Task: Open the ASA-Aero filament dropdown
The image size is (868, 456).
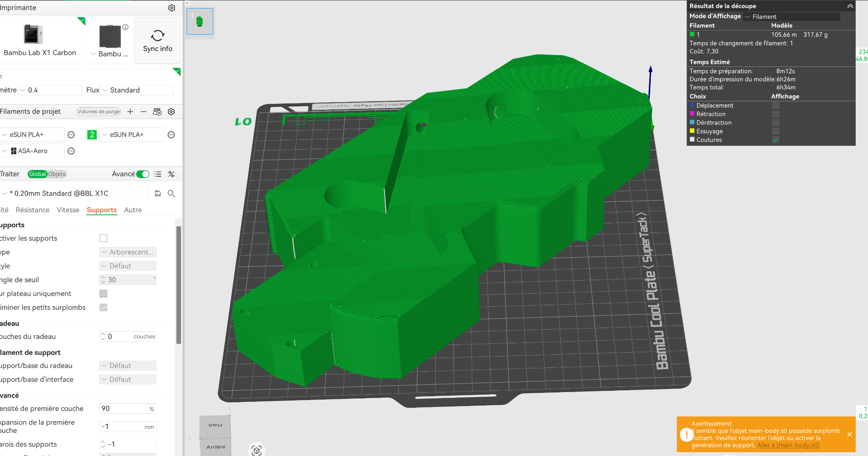Action: (32, 151)
